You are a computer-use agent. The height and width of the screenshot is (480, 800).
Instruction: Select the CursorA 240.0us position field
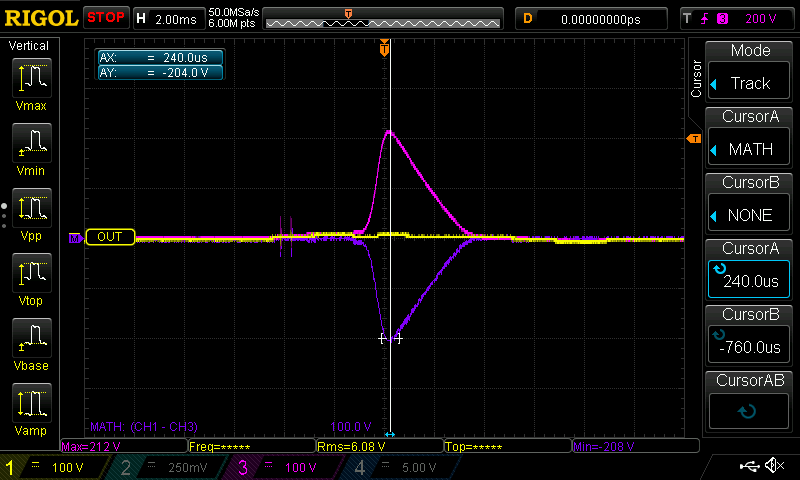coord(750,270)
